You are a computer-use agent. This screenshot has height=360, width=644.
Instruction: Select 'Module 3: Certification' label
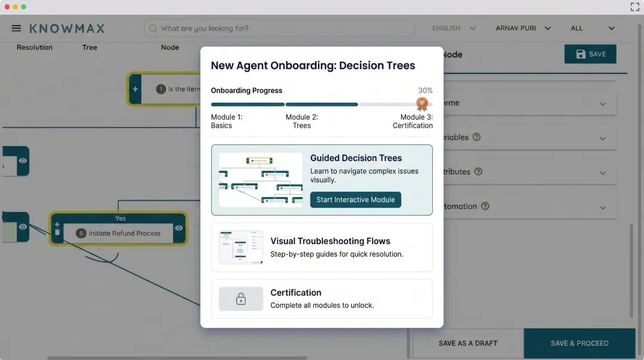coord(413,121)
